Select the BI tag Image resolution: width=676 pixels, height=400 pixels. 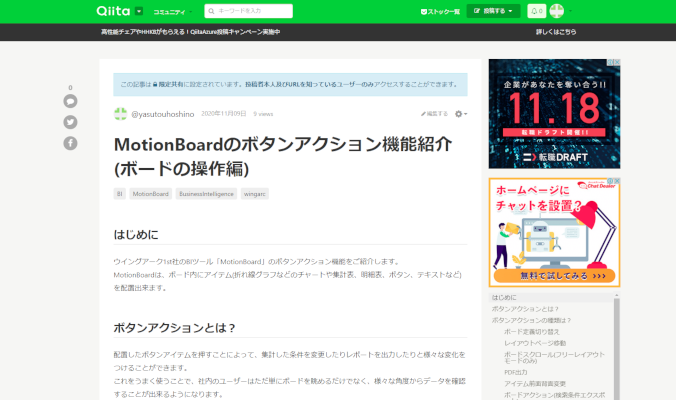pyautogui.click(x=119, y=194)
